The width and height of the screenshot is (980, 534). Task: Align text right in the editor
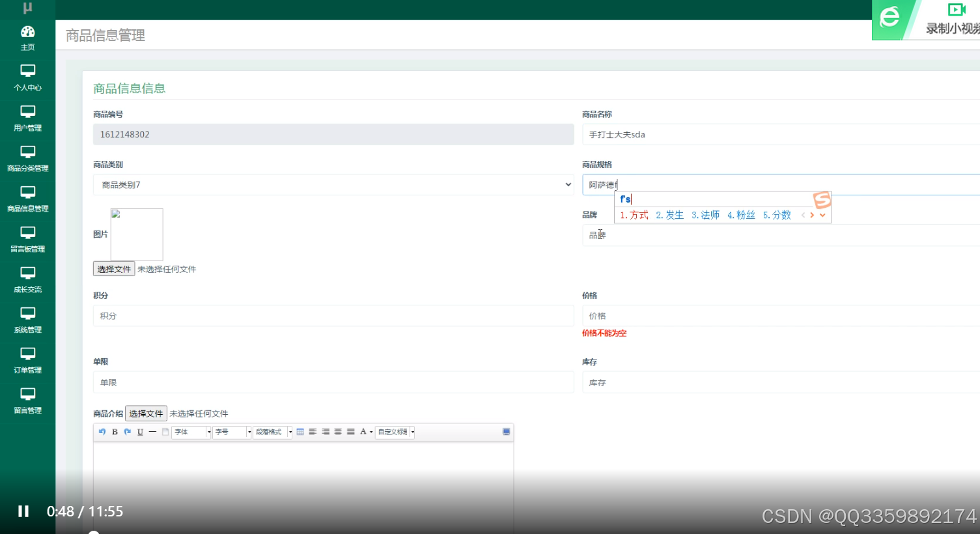point(326,432)
